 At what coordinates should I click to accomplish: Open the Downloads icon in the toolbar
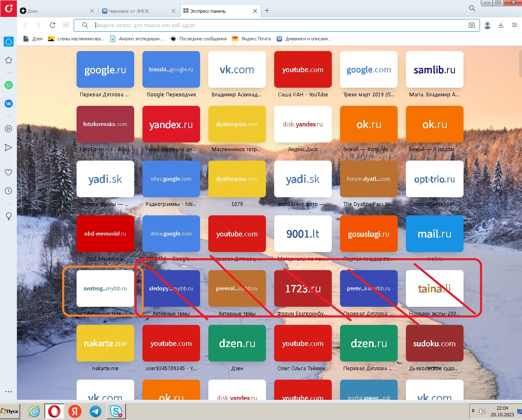click(501, 25)
